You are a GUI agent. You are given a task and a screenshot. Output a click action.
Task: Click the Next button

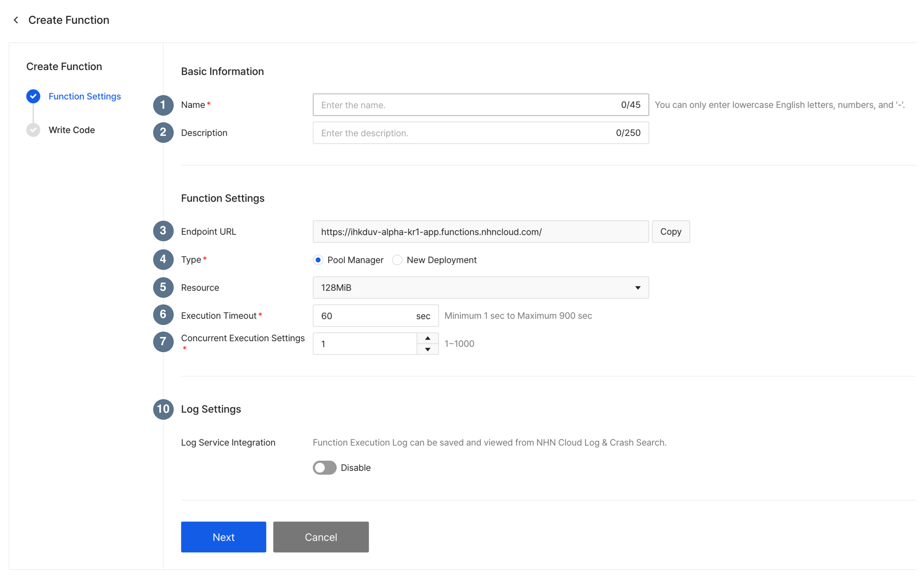point(223,537)
